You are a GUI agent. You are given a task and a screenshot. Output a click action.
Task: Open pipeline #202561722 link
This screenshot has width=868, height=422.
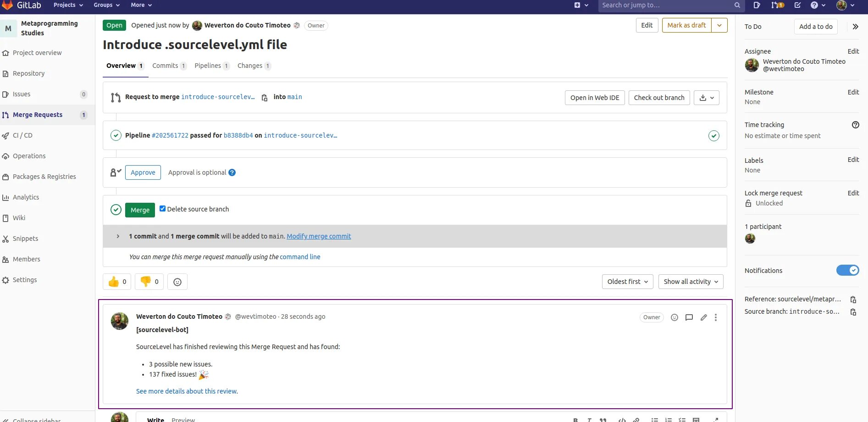[170, 135]
